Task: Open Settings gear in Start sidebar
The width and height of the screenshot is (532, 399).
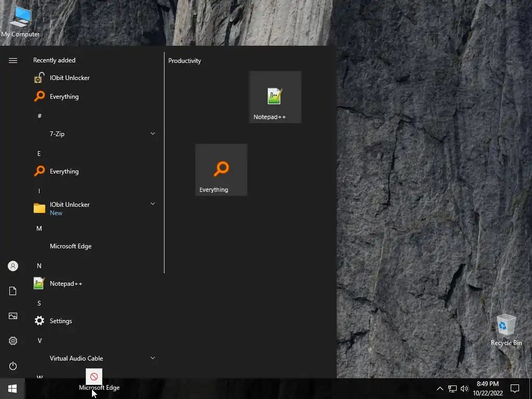Action: tap(13, 341)
